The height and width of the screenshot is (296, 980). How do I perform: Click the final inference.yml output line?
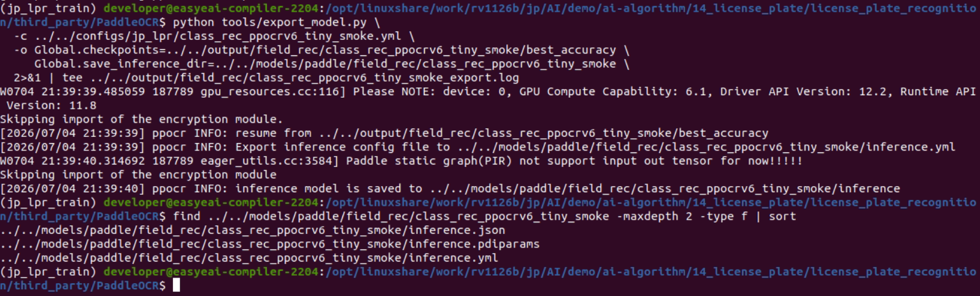(x=249, y=257)
